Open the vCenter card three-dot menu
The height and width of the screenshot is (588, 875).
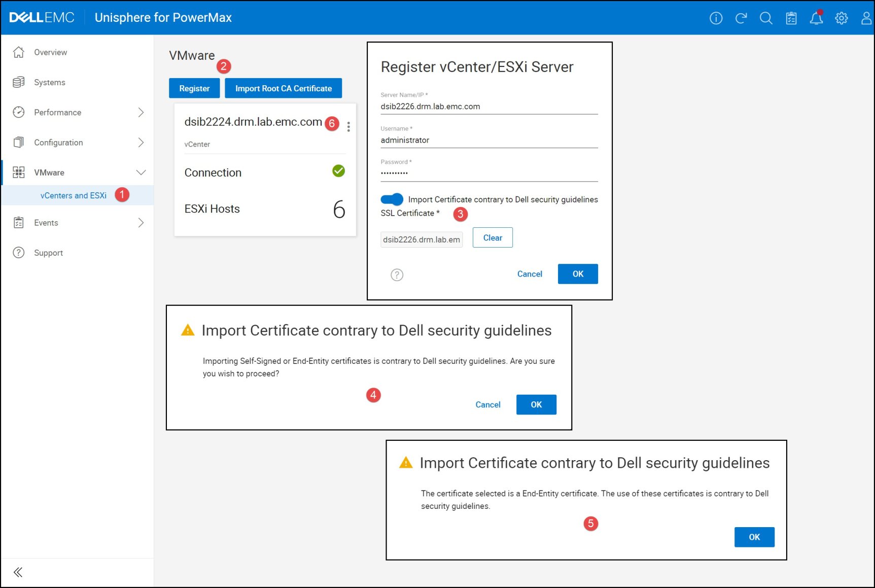coord(348,127)
